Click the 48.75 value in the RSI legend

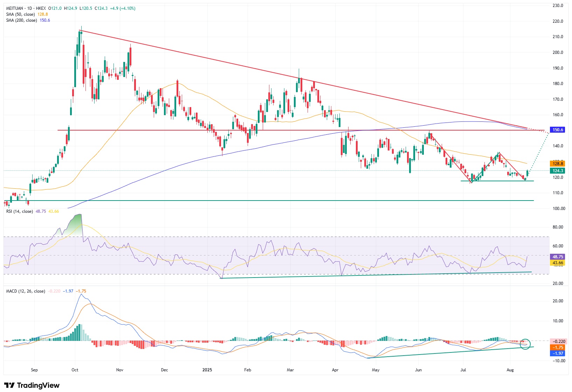pyautogui.click(x=41, y=211)
